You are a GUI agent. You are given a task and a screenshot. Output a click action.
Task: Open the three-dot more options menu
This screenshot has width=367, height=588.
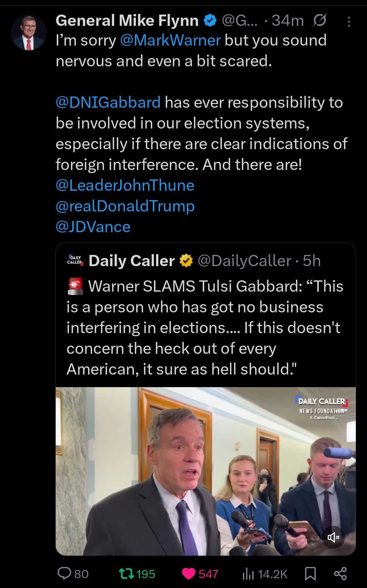click(x=349, y=22)
